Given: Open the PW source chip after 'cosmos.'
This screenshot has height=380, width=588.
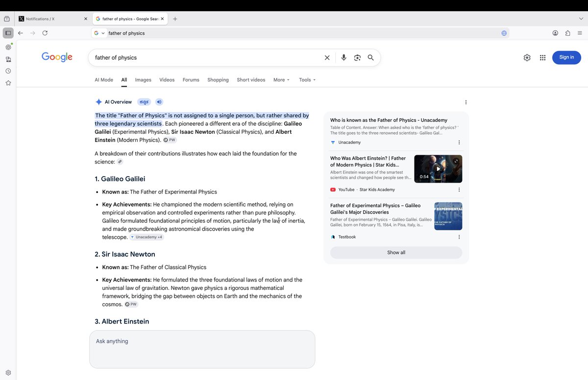Looking at the screenshot, I should (131, 304).
